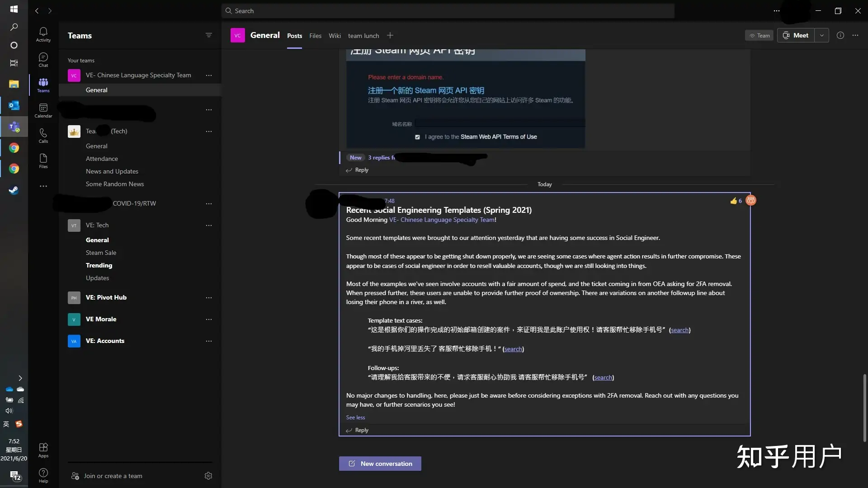Open options for VE Morale team
The height and width of the screenshot is (488, 868).
coord(208,319)
